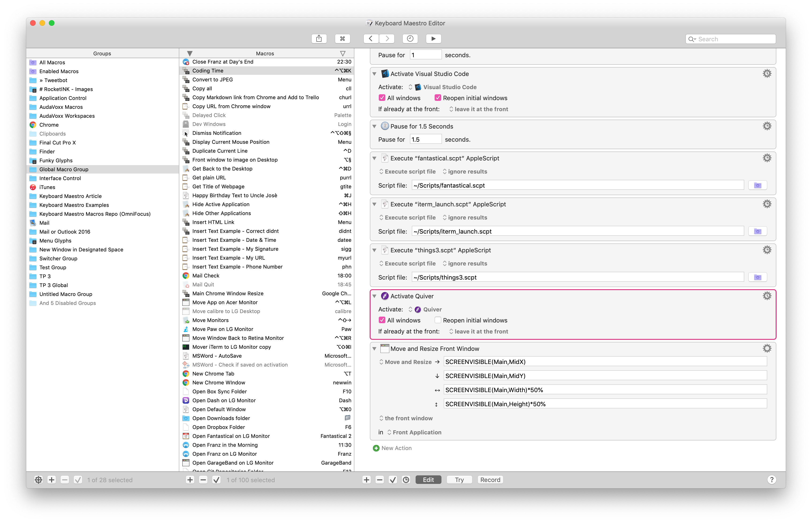Image resolution: width=812 pixels, height=523 pixels.
Task: Go back with left chevron toolbar button
Action: point(371,39)
